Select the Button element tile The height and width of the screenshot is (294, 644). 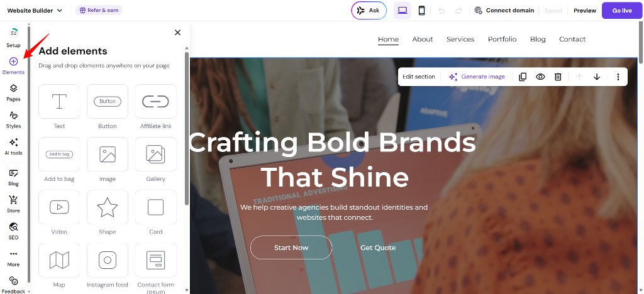[108, 102]
